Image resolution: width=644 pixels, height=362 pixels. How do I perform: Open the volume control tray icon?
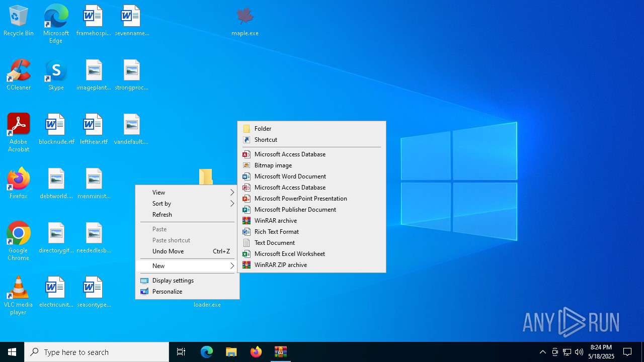tap(579, 352)
